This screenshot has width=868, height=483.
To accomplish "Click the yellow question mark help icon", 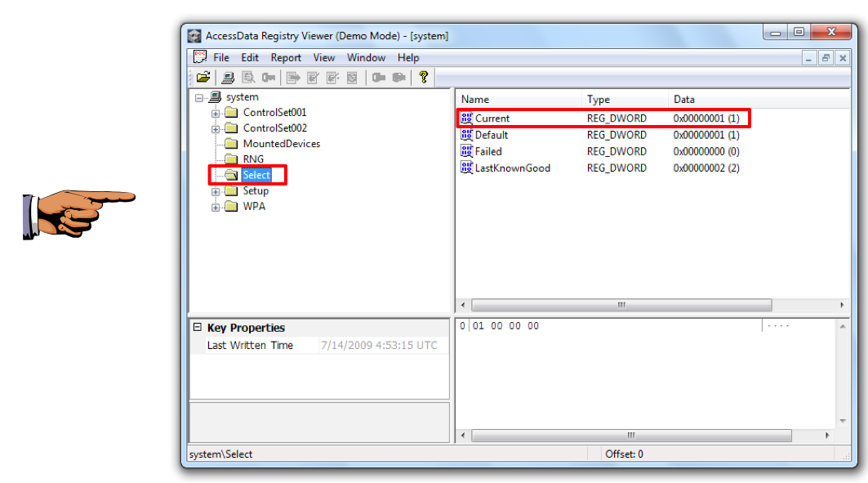I will point(424,77).
